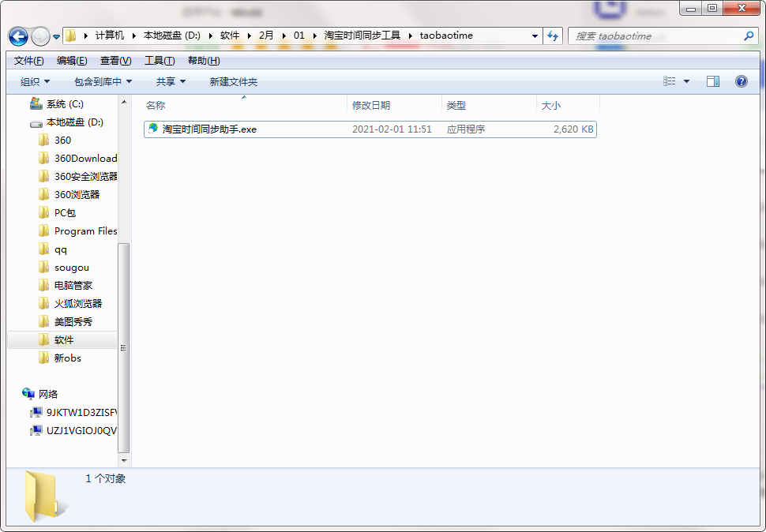Go to 01 in the breadcrumb path
This screenshot has width=766, height=532.
pos(299,36)
